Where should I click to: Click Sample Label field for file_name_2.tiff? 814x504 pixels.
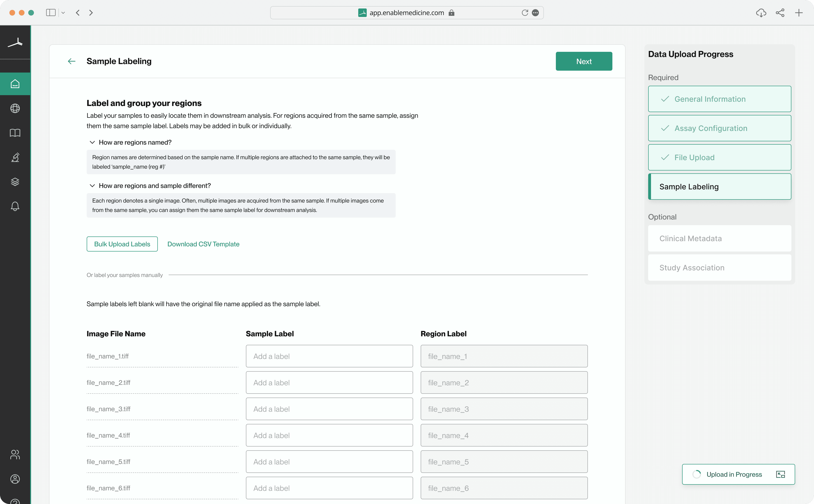pos(329,383)
